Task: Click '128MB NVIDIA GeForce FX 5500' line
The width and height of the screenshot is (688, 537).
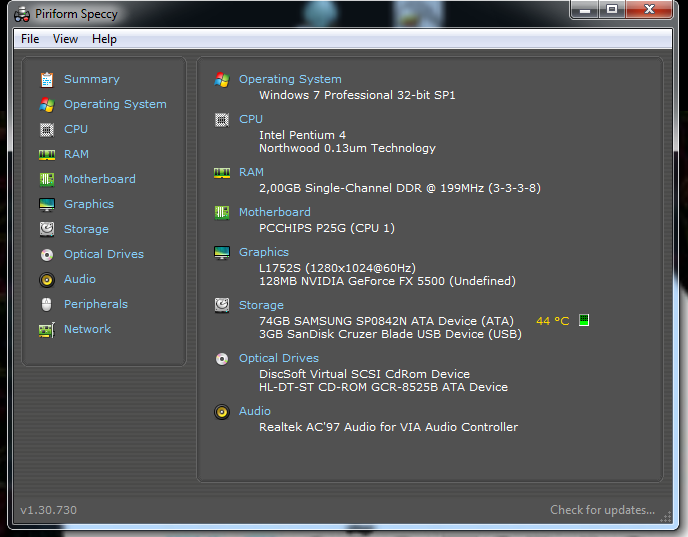Action: 387,281
